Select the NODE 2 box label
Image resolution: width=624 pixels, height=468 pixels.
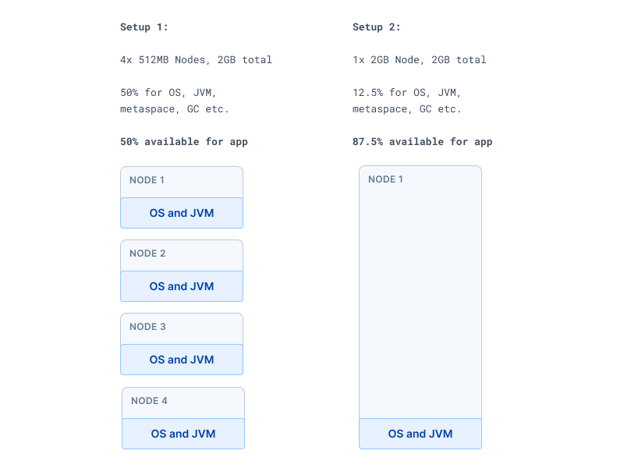click(x=147, y=253)
